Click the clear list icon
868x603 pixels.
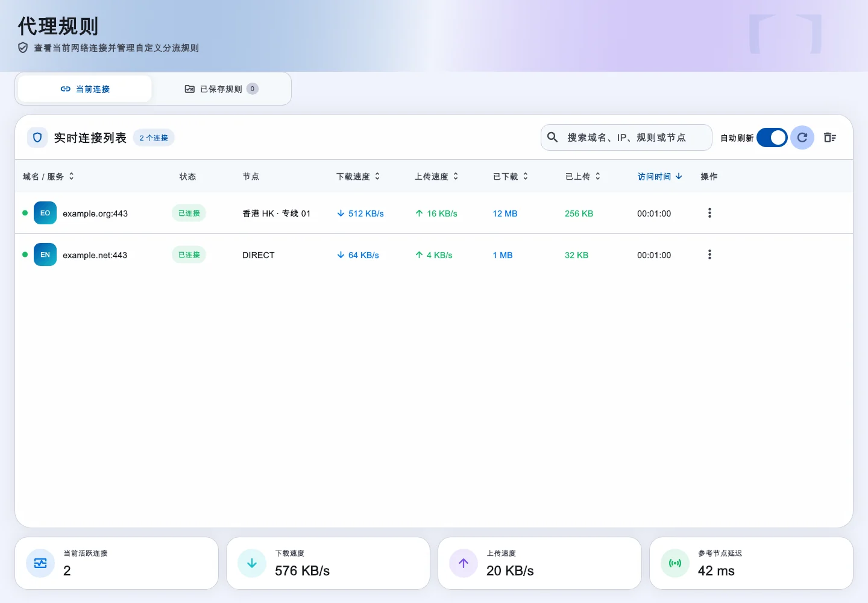click(x=830, y=137)
